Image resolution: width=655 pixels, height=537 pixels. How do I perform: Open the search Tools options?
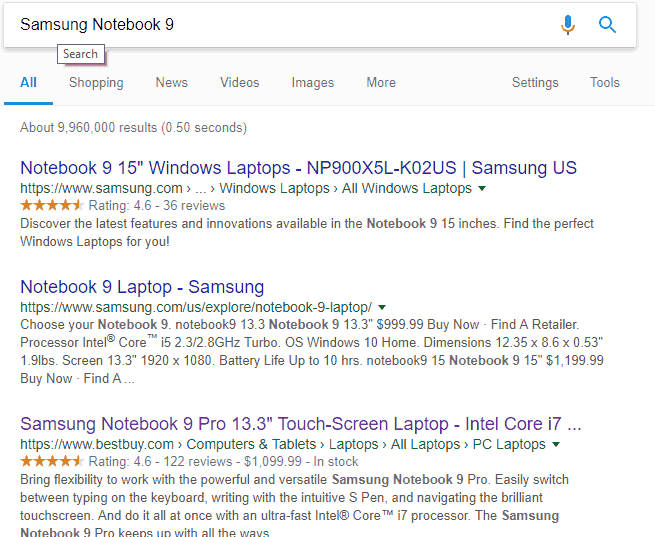(604, 82)
